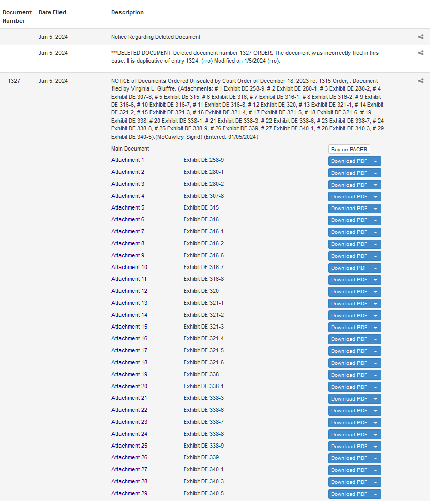Viewport: 436px width, 504px height.
Task: Open the Attachment 21 link
Action: 129,398
